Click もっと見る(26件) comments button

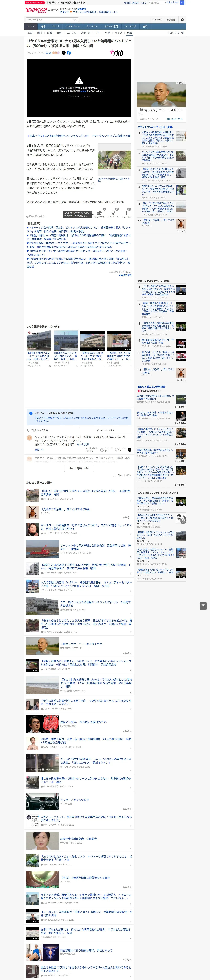click(79, 468)
